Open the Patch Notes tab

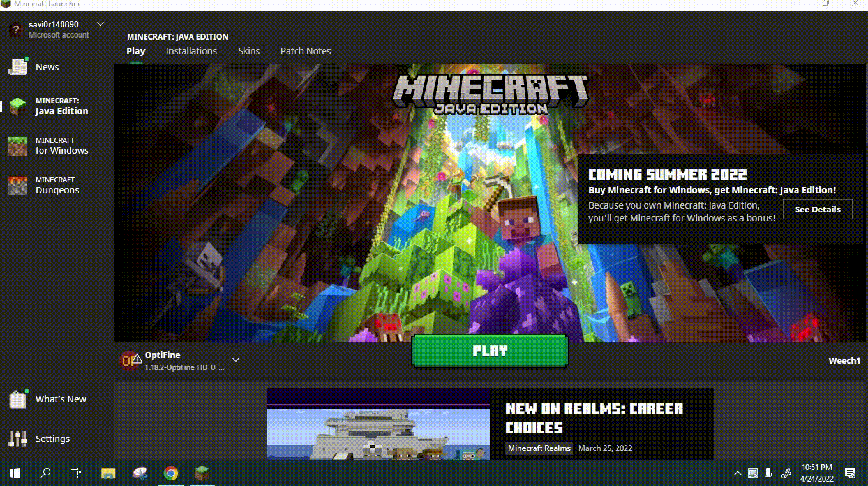[x=306, y=51]
